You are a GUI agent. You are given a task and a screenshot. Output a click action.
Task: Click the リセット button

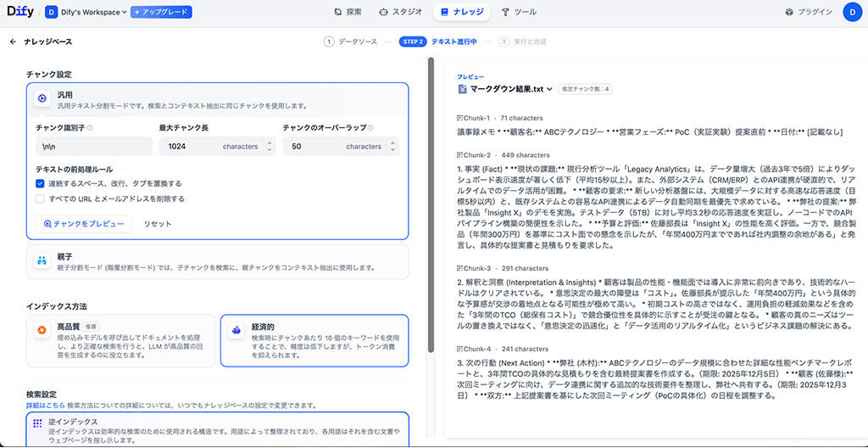(158, 224)
